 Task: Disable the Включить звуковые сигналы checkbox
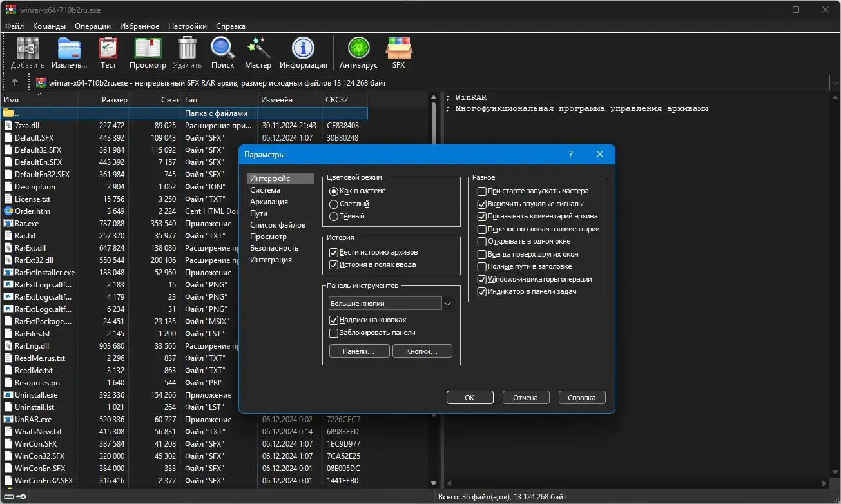point(482,204)
